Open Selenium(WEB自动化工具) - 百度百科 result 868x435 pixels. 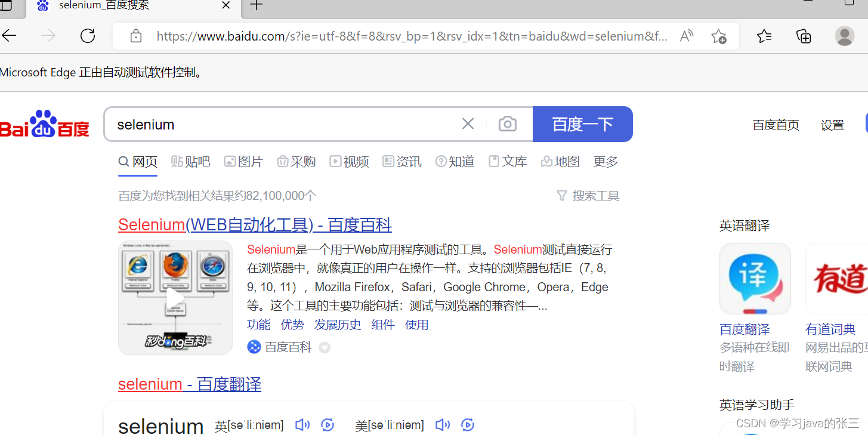(255, 225)
